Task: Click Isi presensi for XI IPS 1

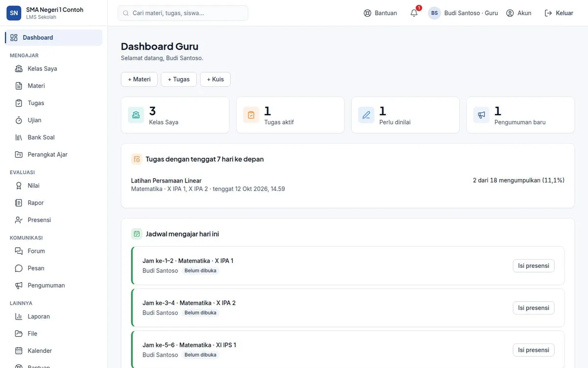Action: (534, 350)
